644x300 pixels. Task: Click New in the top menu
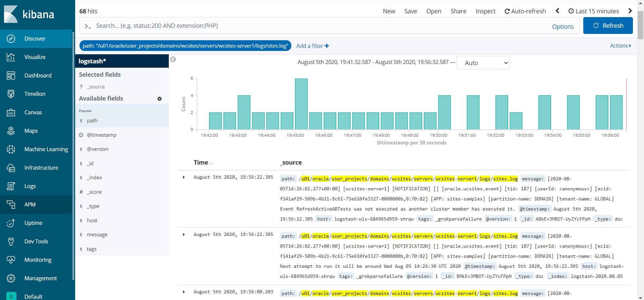389,11
